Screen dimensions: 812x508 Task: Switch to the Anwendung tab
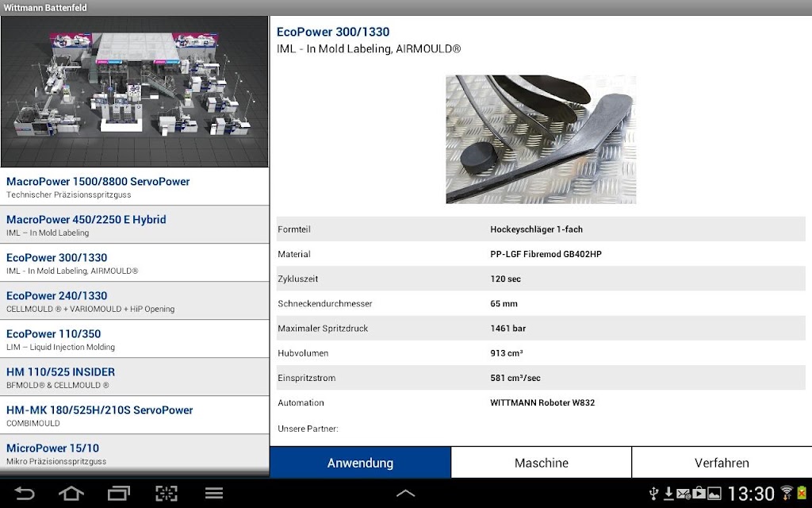[x=361, y=463]
